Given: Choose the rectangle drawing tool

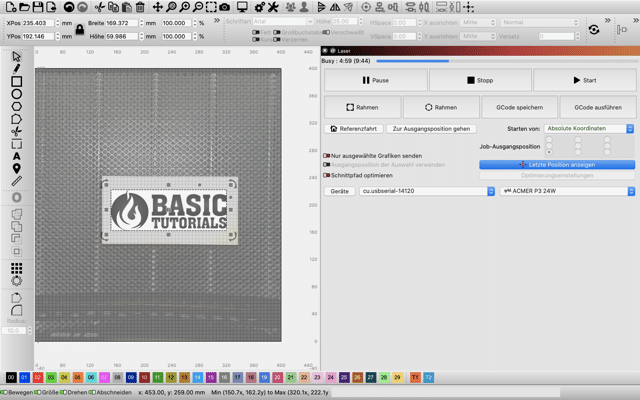Looking at the screenshot, I should coord(17,82).
